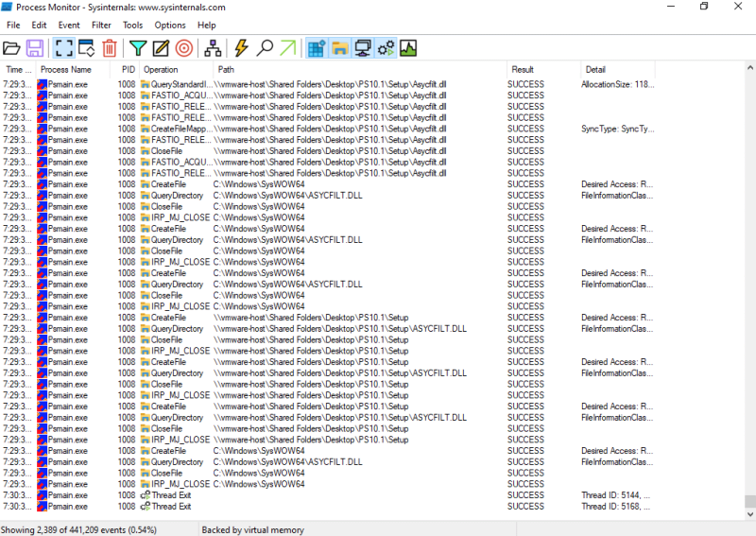This screenshot has width=756, height=536.
Task: Click the Backed by virtual memory status text
Action: pos(252,529)
